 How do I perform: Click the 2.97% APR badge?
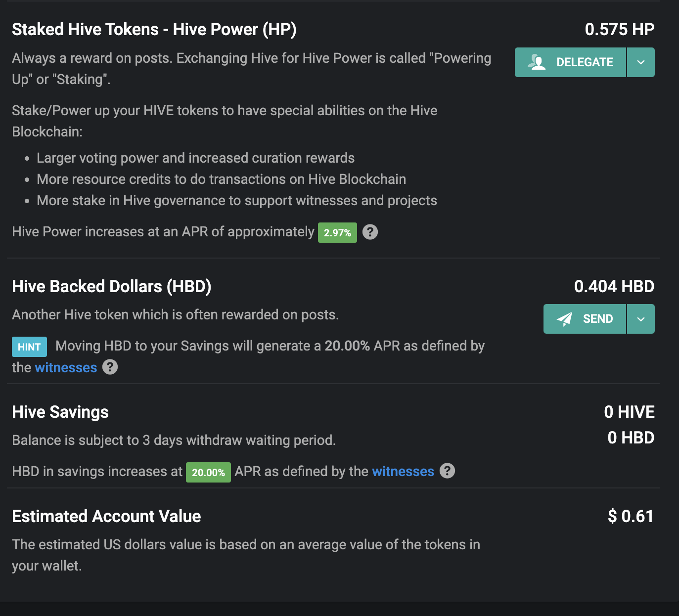click(x=337, y=233)
